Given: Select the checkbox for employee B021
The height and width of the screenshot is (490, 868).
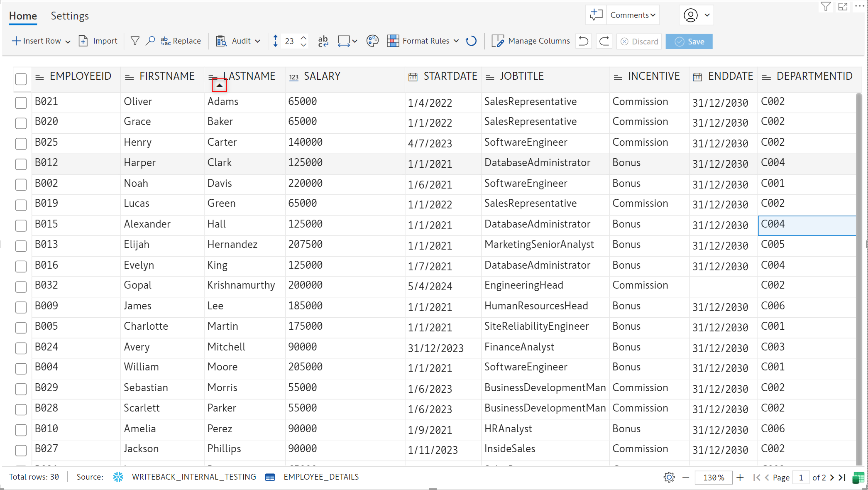Looking at the screenshot, I should 21,103.
